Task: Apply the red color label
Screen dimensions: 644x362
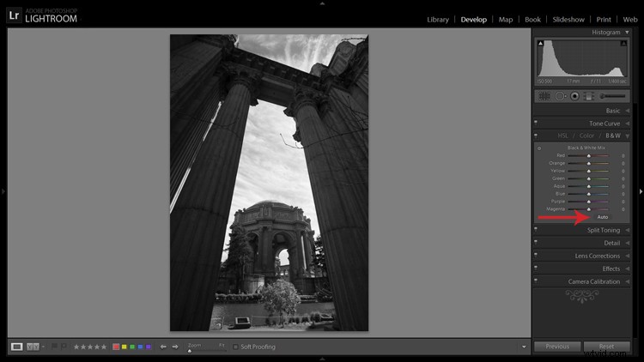Action: point(116,347)
